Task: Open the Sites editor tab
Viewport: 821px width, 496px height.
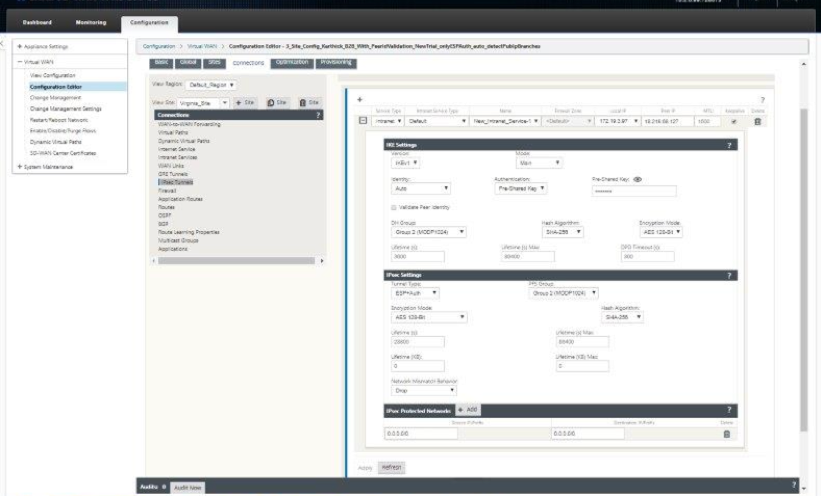Action: point(214,63)
